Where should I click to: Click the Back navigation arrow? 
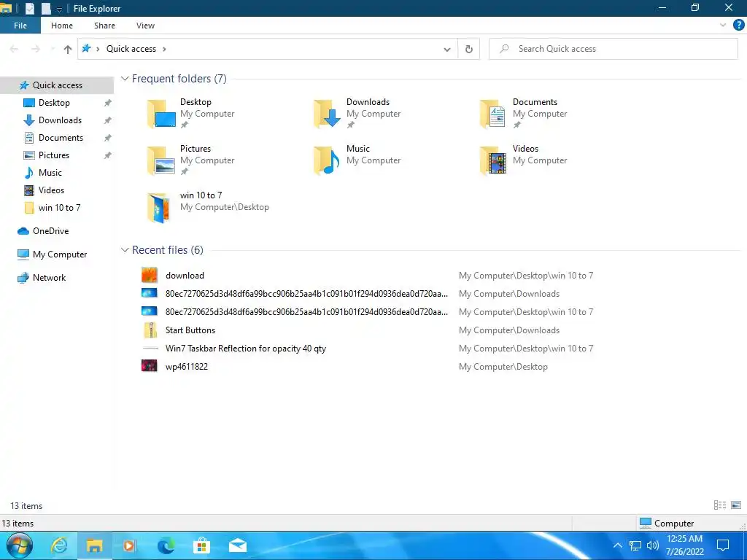(x=14, y=49)
